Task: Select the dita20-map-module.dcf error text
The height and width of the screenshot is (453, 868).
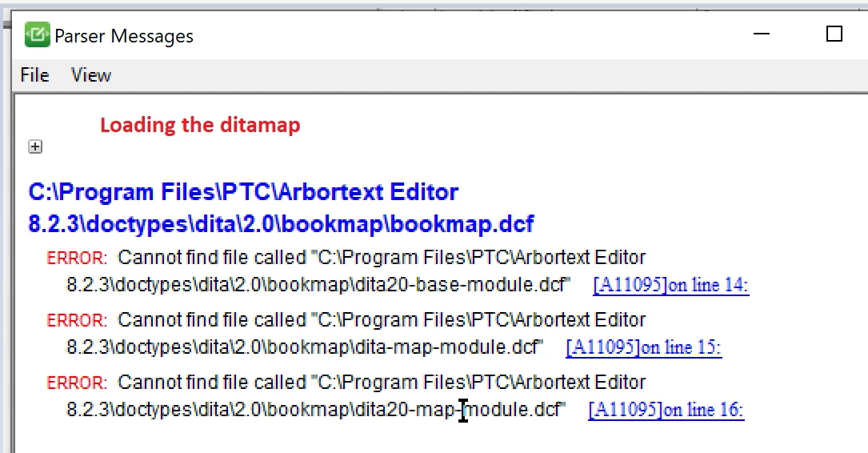Action: pos(346,396)
